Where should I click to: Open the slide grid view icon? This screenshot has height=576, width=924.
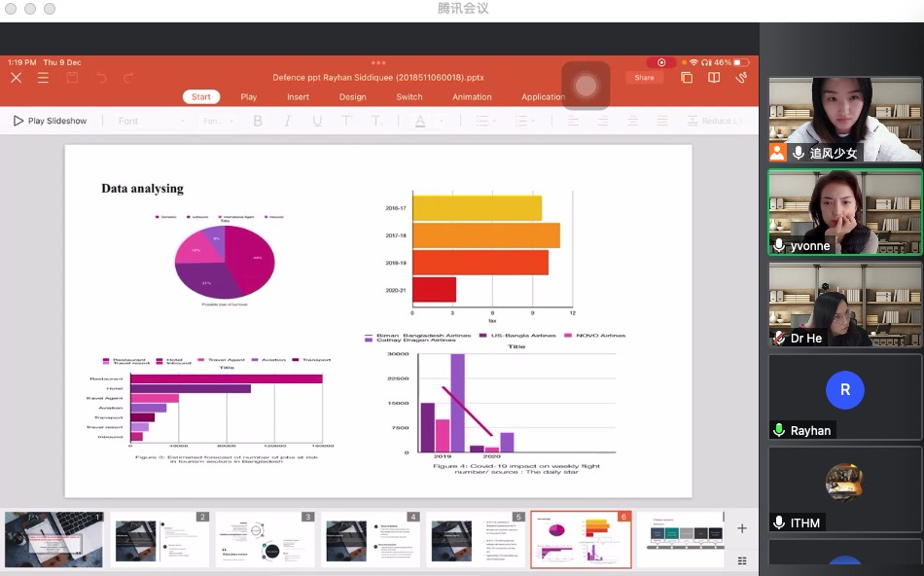point(742,560)
